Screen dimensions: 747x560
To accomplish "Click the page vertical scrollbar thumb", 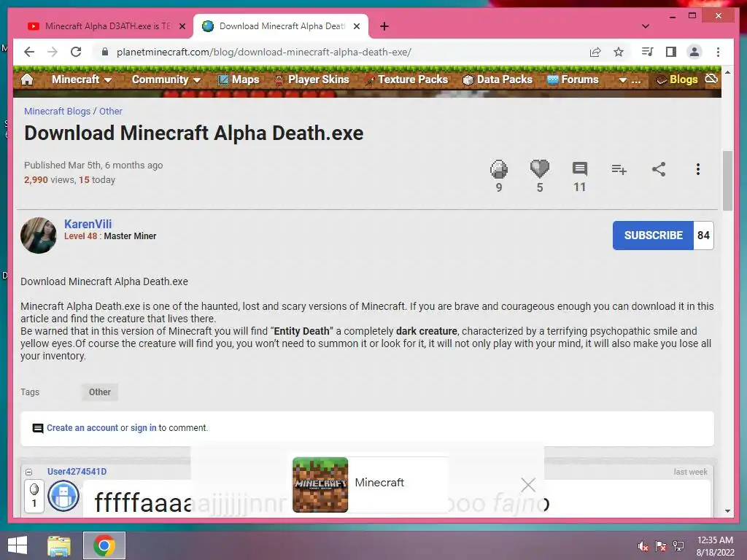I will point(727,181).
